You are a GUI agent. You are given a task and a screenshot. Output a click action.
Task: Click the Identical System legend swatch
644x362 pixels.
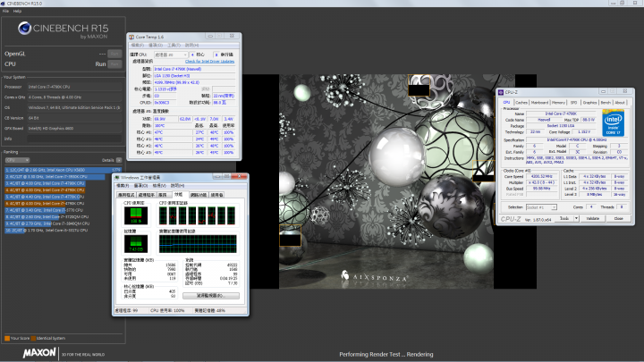tap(33, 338)
